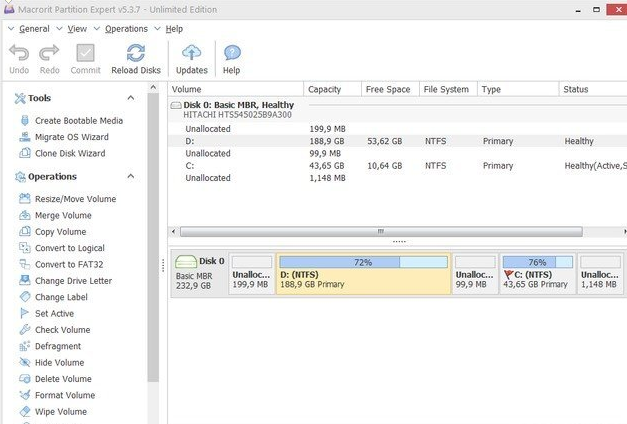Click the dropdown arrow before General
627x424 pixels.
(11, 28)
